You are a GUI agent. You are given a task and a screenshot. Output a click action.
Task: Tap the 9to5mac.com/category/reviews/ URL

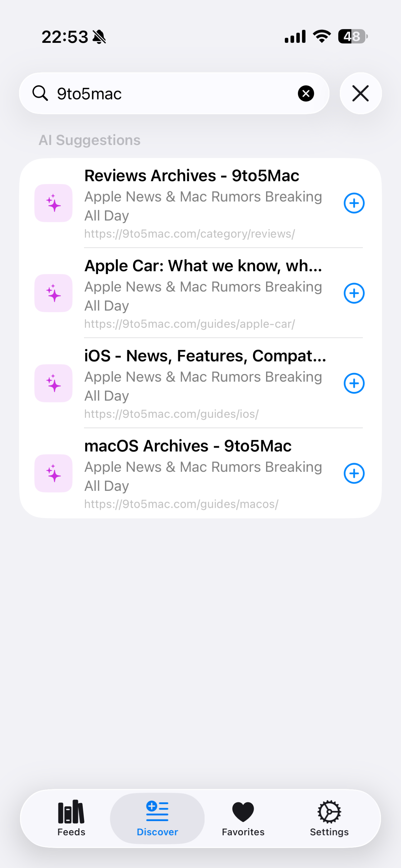pos(190,233)
